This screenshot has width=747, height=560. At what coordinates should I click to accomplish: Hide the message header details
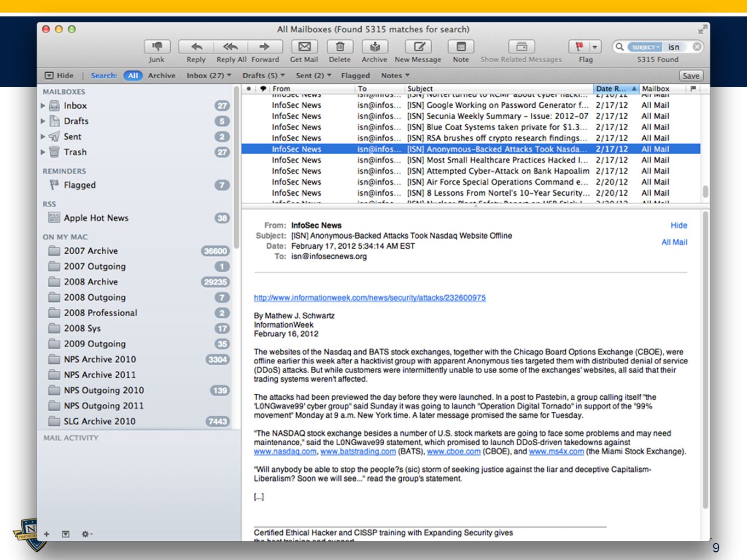(x=679, y=225)
